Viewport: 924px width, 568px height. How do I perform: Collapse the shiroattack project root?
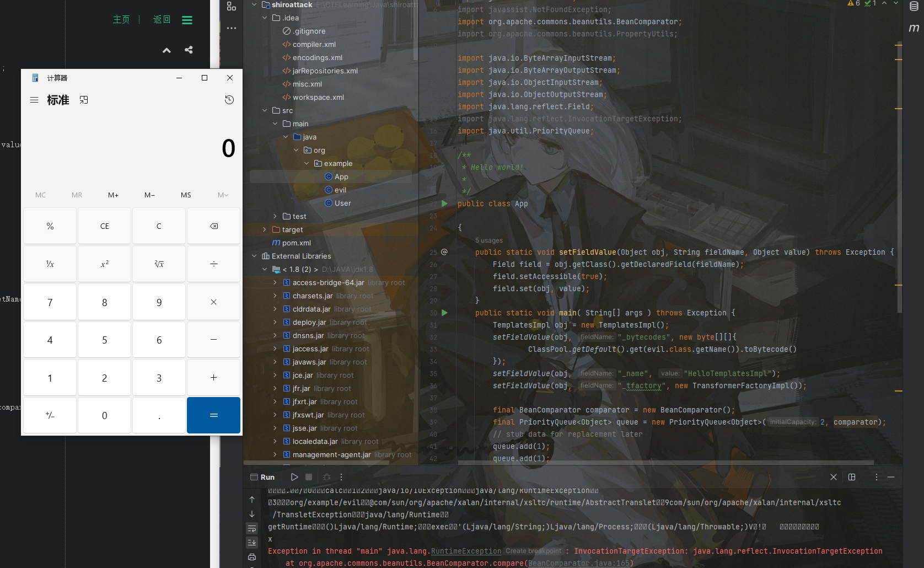(x=254, y=4)
